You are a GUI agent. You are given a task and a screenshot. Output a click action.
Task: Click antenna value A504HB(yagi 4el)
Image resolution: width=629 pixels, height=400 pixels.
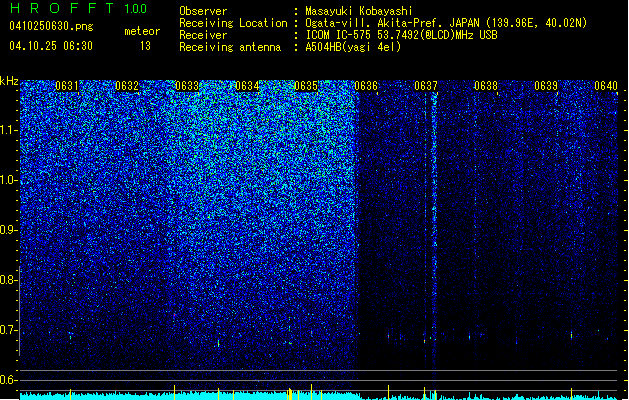[353, 47]
